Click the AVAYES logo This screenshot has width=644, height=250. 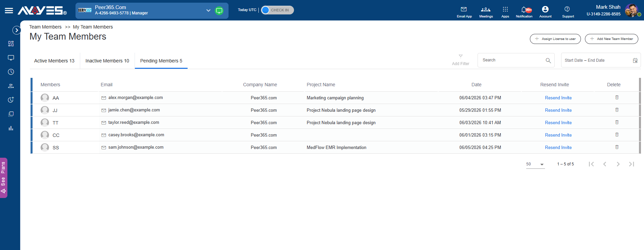click(42, 11)
